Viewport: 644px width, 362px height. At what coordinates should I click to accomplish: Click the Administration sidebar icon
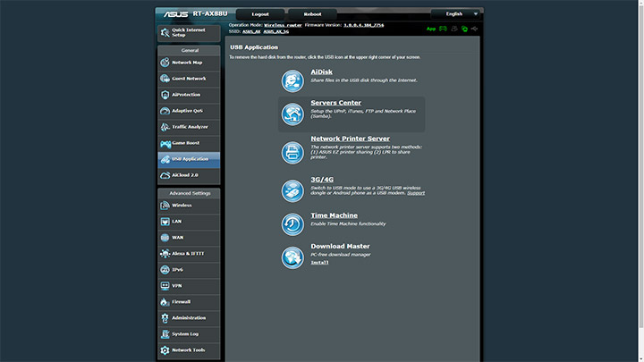tap(165, 318)
